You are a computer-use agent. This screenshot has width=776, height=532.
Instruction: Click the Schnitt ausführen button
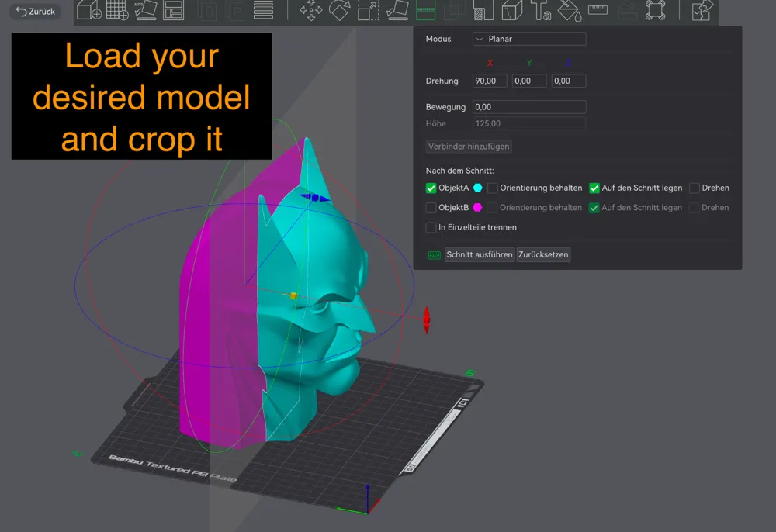[479, 254]
